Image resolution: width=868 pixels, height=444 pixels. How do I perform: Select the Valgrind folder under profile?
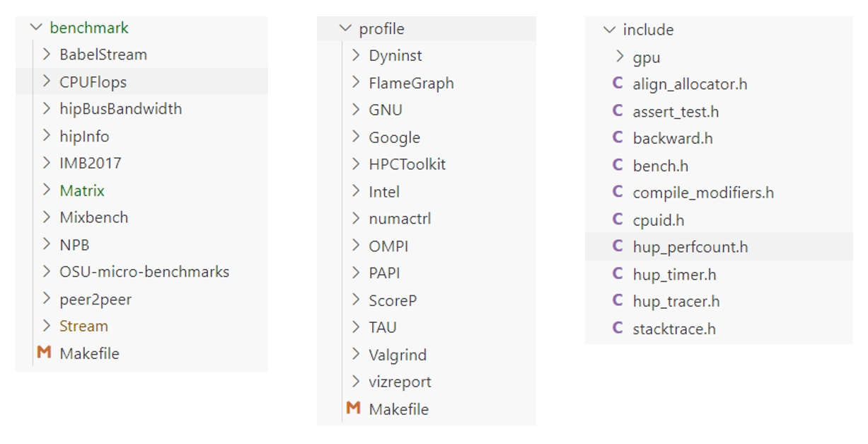pyautogui.click(x=397, y=354)
